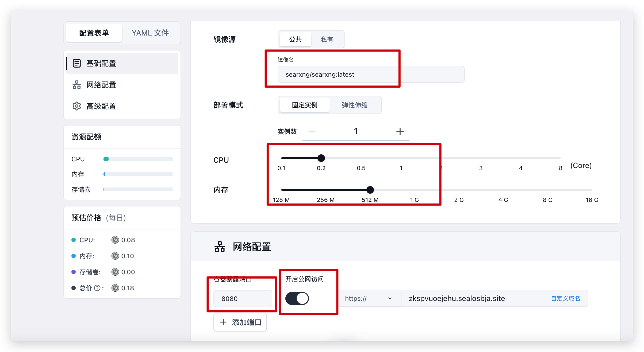
Task: Click the minus icon to decrease instance count
Action: (312, 131)
